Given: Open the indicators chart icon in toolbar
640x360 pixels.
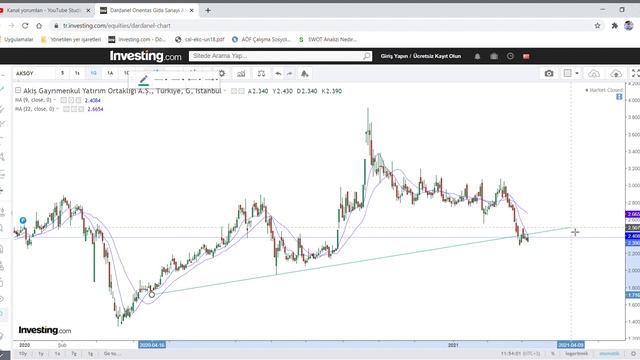Looking at the screenshot, I should [x=241, y=73].
